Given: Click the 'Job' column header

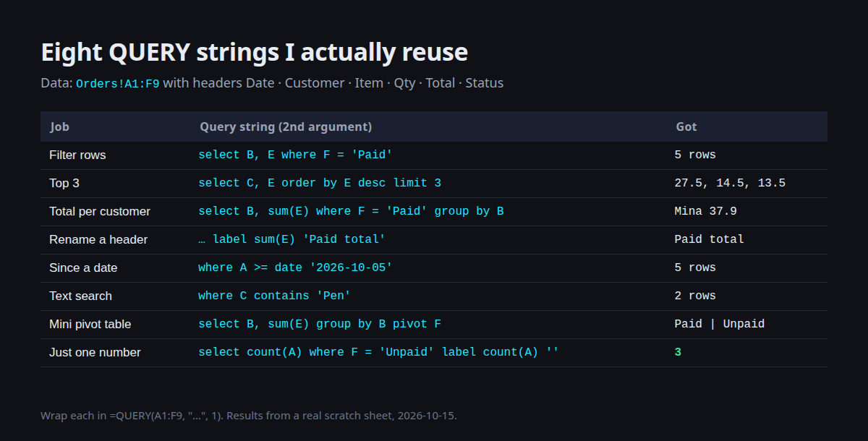Looking at the screenshot, I should pyautogui.click(x=60, y=127).
